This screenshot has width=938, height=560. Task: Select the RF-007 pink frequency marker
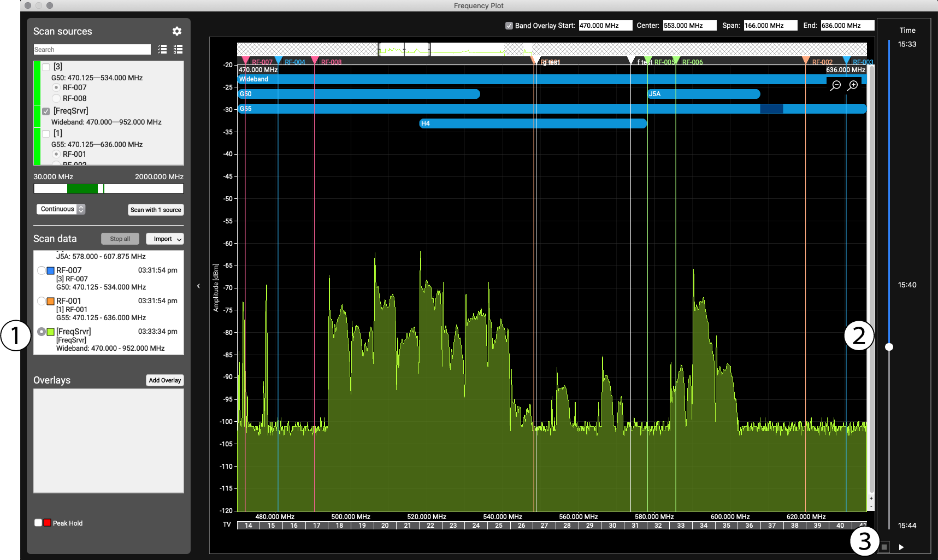(246, 61)
